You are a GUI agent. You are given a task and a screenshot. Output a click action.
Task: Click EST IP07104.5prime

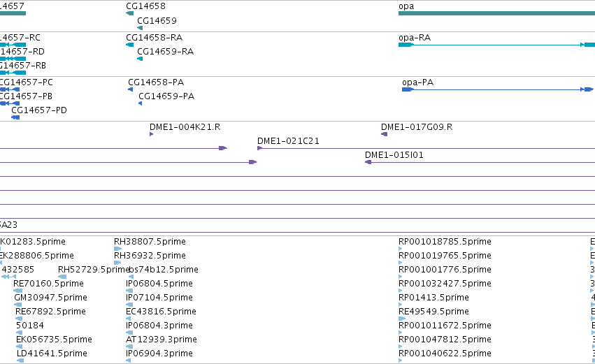tap(159, 298)
